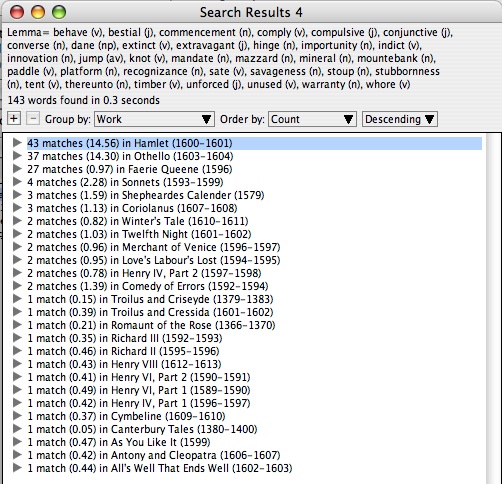Click the results list vertical scrollbar
The width and height of the screenshot is (502, 484).
click(493, 308)
